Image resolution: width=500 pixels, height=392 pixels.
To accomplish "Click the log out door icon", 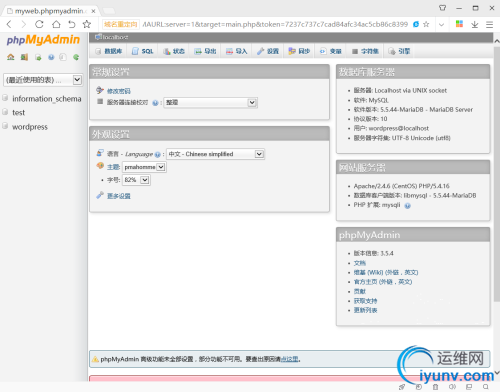I will [24, 57].
